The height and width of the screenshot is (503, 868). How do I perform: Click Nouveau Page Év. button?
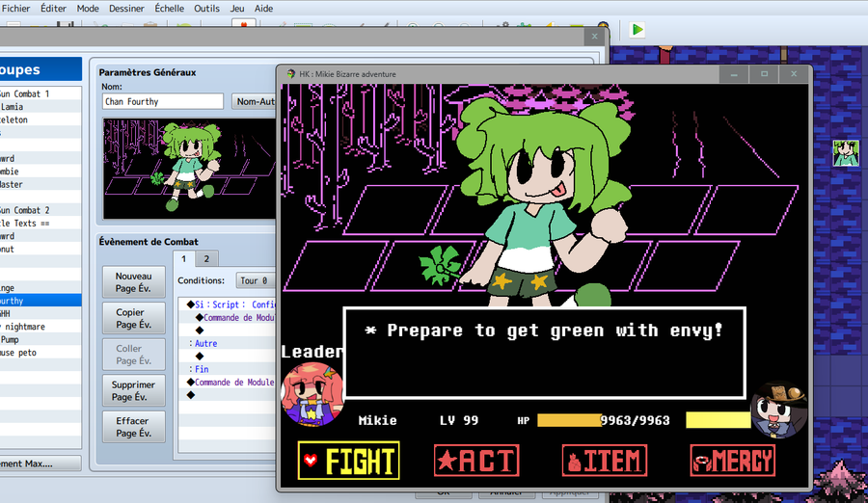[x=133, y=282]
